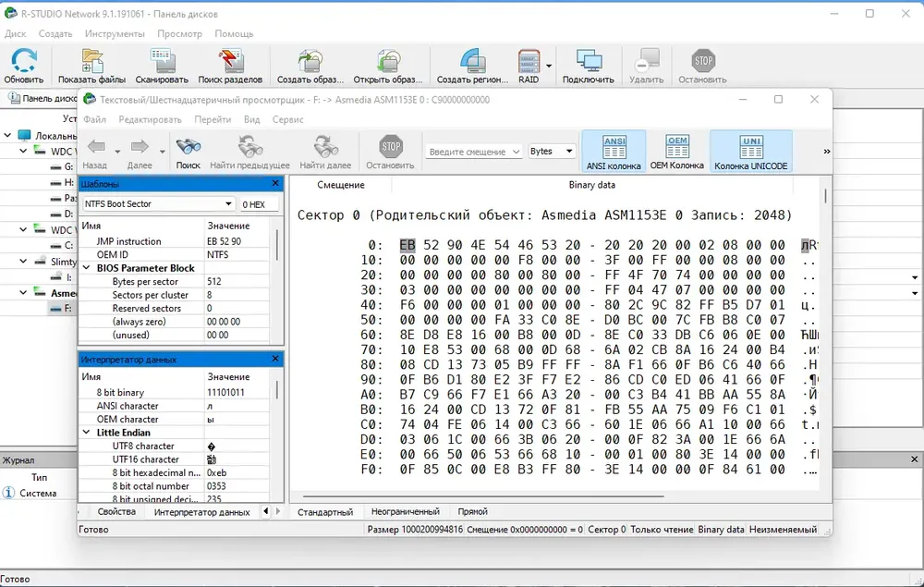Click the Обновить refresh icon
The image size is (924, 587).
[x=24, y=61]
